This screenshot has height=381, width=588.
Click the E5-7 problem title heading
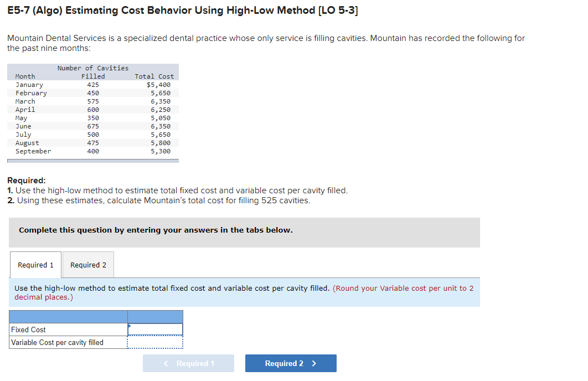click(x=183, y=10)
